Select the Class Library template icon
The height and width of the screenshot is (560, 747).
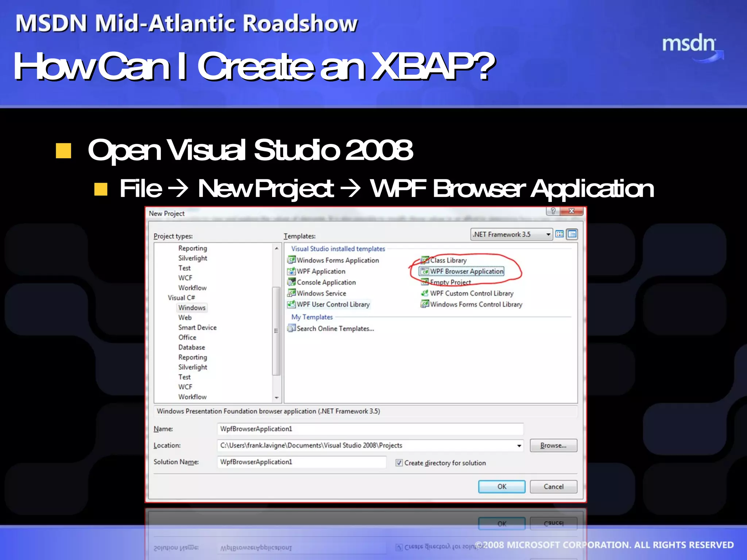(425, 260)
